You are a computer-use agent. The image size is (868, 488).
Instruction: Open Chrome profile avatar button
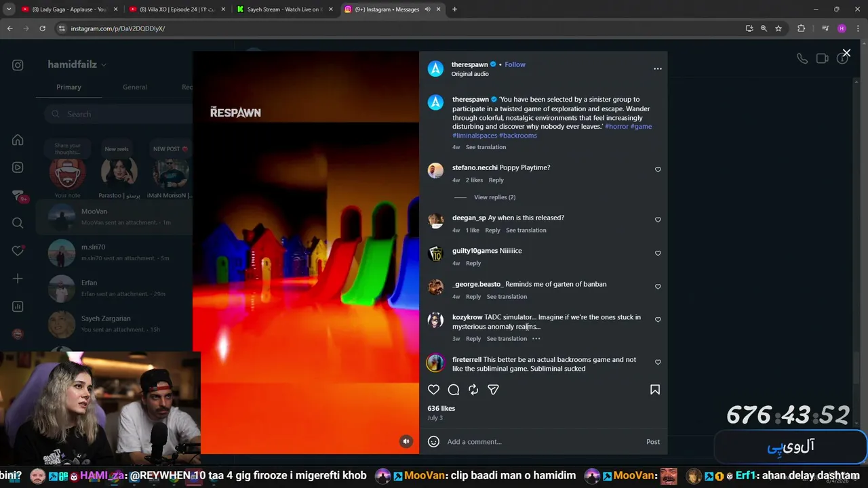[x=842, y=28]
